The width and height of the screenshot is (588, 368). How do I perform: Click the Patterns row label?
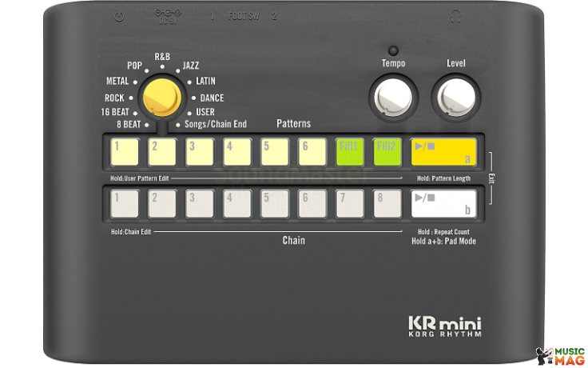294,123
